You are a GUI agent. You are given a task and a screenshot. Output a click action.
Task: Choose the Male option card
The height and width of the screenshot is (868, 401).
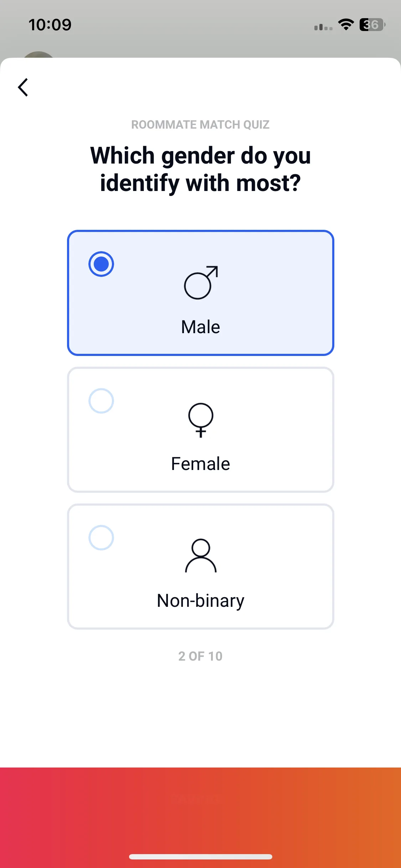[x=201, y=293]
